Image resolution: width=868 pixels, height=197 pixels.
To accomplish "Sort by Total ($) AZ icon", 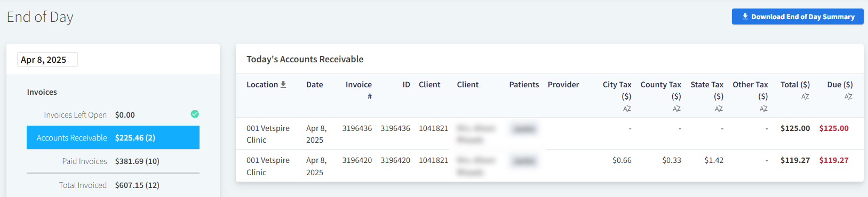I will click(805, 96).
